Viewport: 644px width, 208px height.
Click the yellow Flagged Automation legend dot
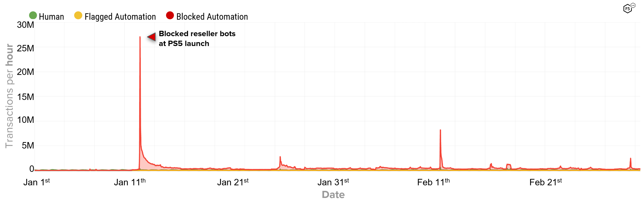[78, 15]
